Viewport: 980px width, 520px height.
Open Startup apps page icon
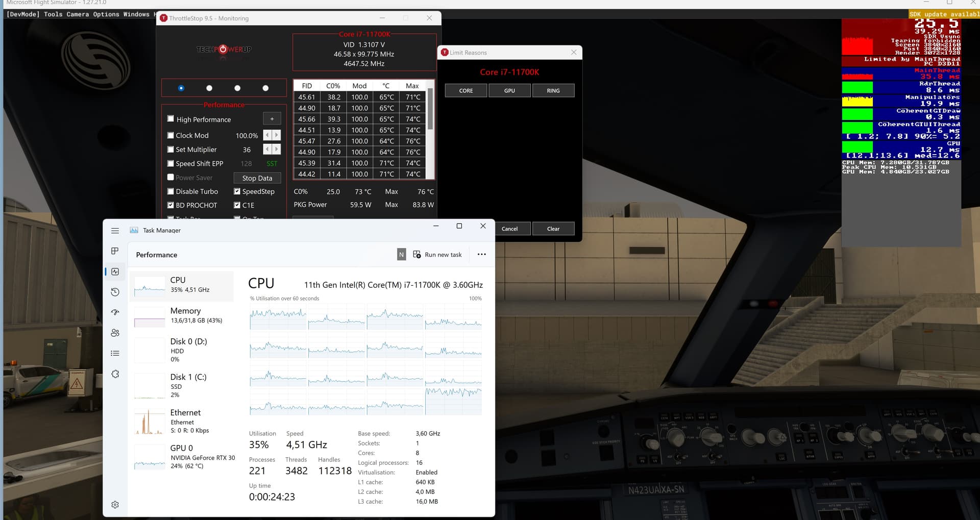(115, 312)
